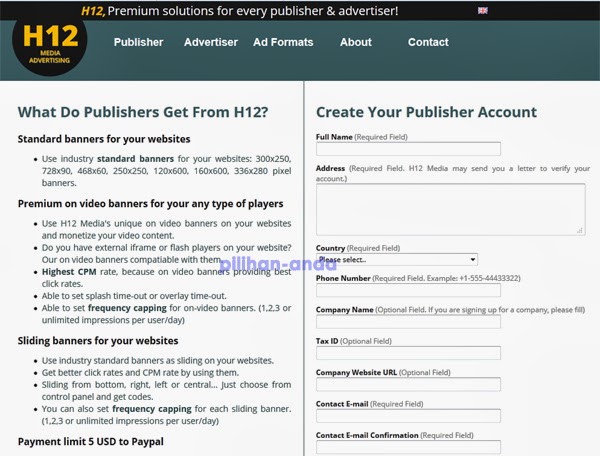Click the Full Name field label
Viewport: 600px width, 456px height.
(x=334, y=137)
